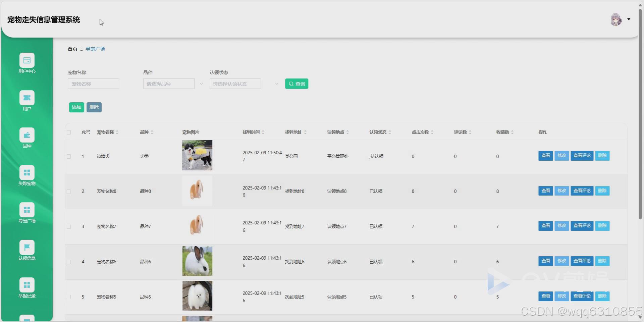Click 删除 in the 宠物名称6 row
This screenshot has width=644, height=322.
pos(602,261)
